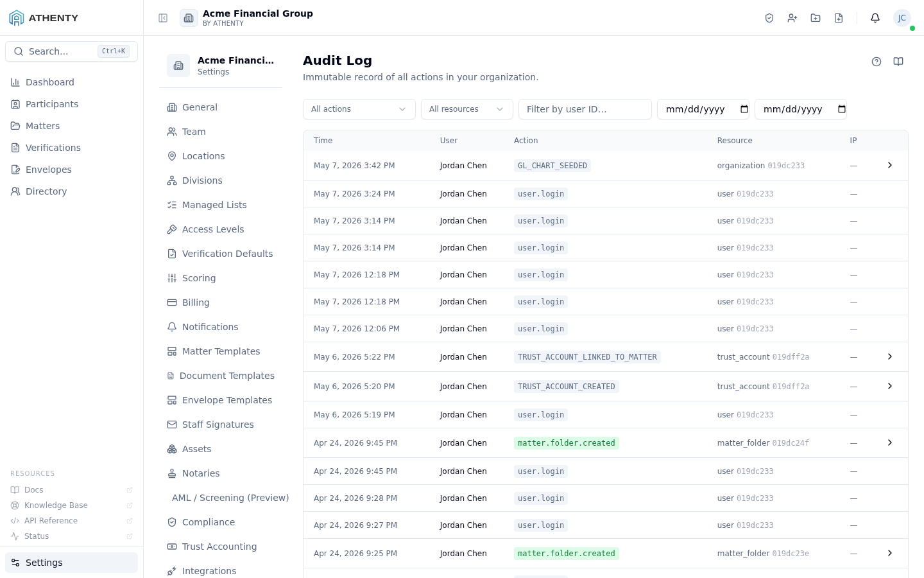Click the new document icon in top bar

(x=839, y=18)
